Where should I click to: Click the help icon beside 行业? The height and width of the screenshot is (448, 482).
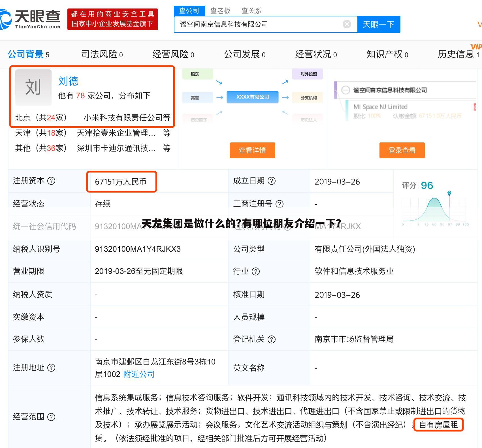coord(256,272)
